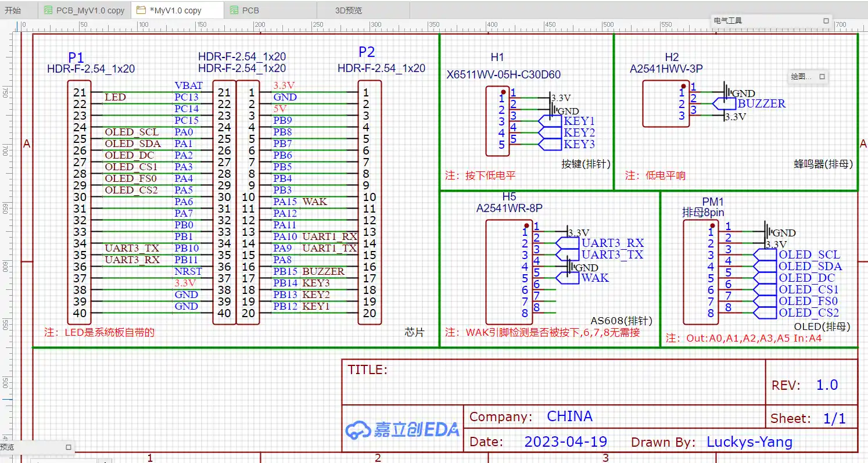Restore the 预览 preview panel
The height and width of the screenshot is (463, 868).
[69, 447]
